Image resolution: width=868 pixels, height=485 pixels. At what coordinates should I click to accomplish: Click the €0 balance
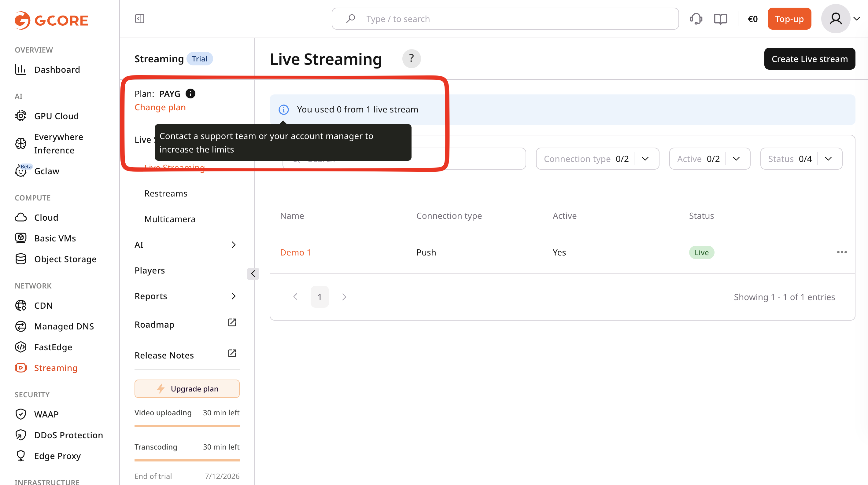click(x=753, y=19)
